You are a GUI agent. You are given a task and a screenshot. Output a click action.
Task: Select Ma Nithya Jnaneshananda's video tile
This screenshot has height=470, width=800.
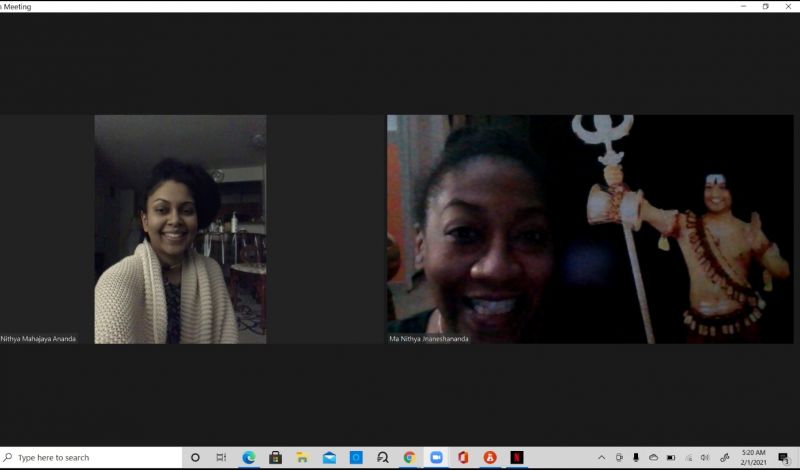click(590, 229)
